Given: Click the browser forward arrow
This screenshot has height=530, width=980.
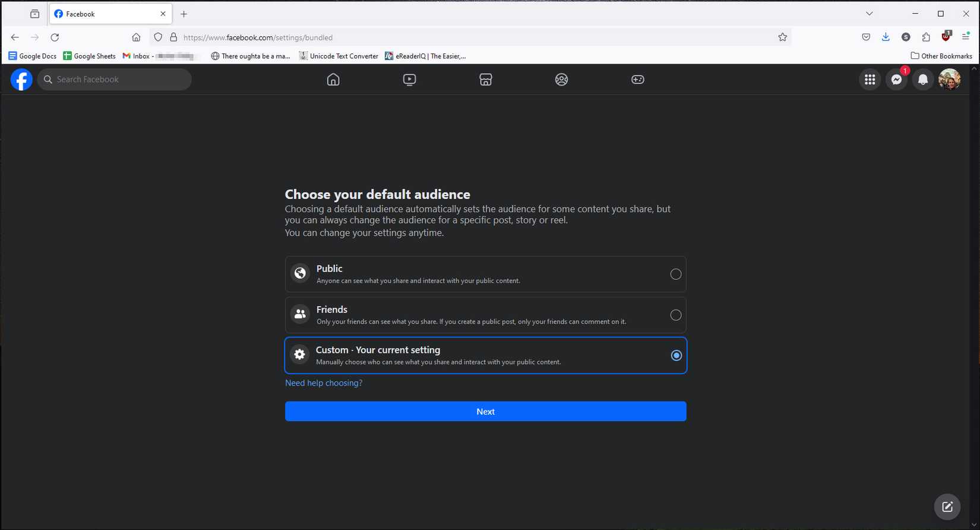Looking at the screenshot, I should [x=34, y=37].
